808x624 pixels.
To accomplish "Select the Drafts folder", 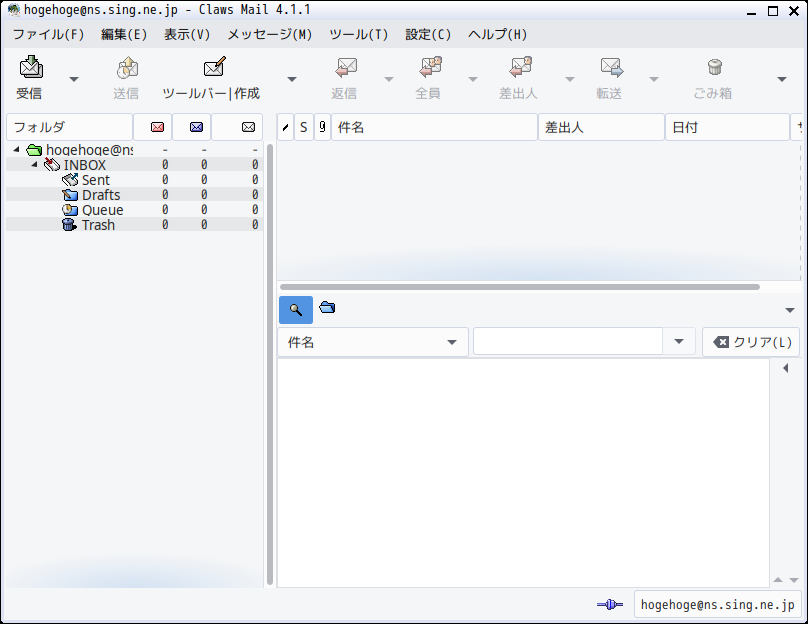I will 100,195.
